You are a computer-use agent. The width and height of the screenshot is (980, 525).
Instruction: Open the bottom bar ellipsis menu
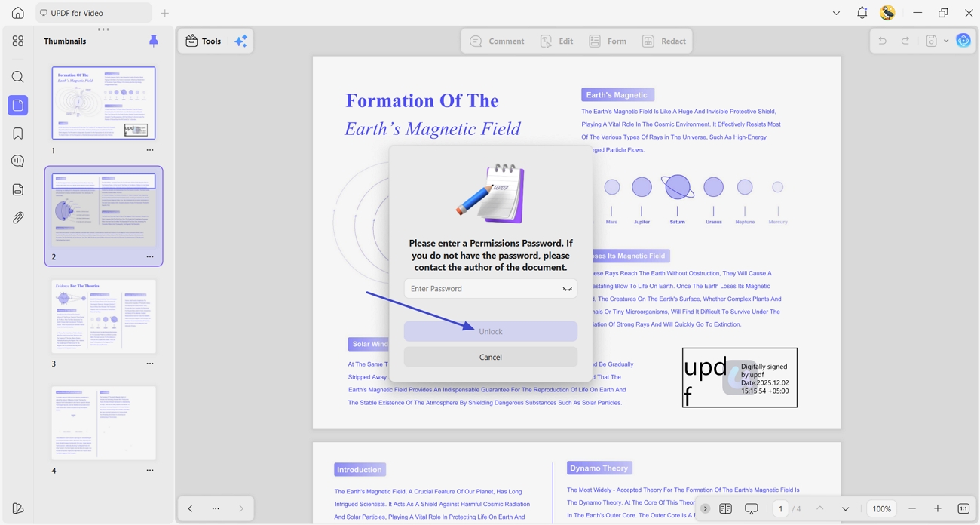216,509
